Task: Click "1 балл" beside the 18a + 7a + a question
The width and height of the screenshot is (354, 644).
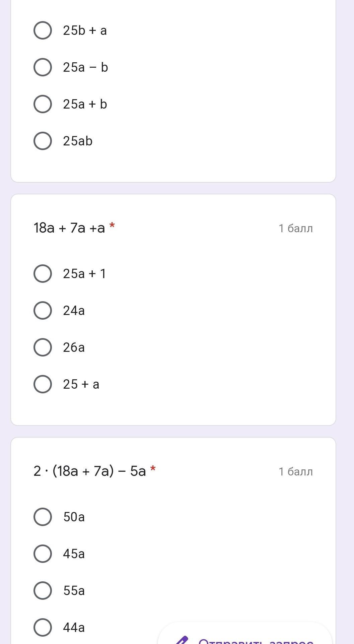Action: point(296,229)
